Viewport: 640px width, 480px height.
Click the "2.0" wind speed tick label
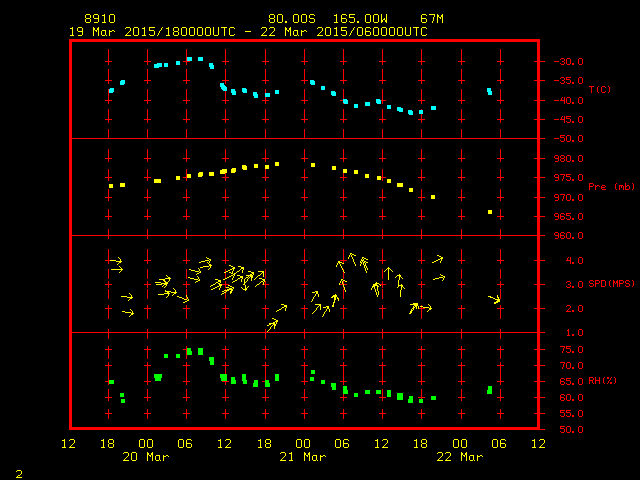[x=575, y=309]
